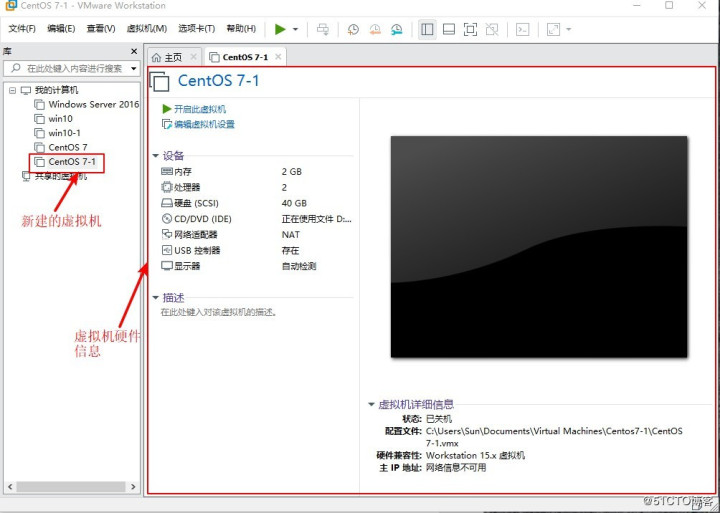Close the library panel
Screen dimensions: 720x513
(x=134, y=51)
